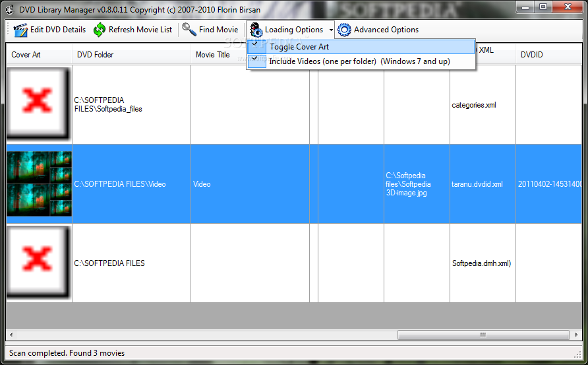This screenshot has width=588, height=365.
Task: Click the Softpedia.dmh.xml) cell
Action: (483, 263)
